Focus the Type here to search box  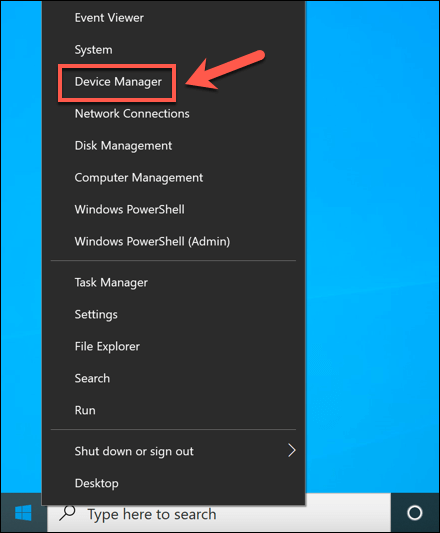pyautogui.click(x=219, y=514)
